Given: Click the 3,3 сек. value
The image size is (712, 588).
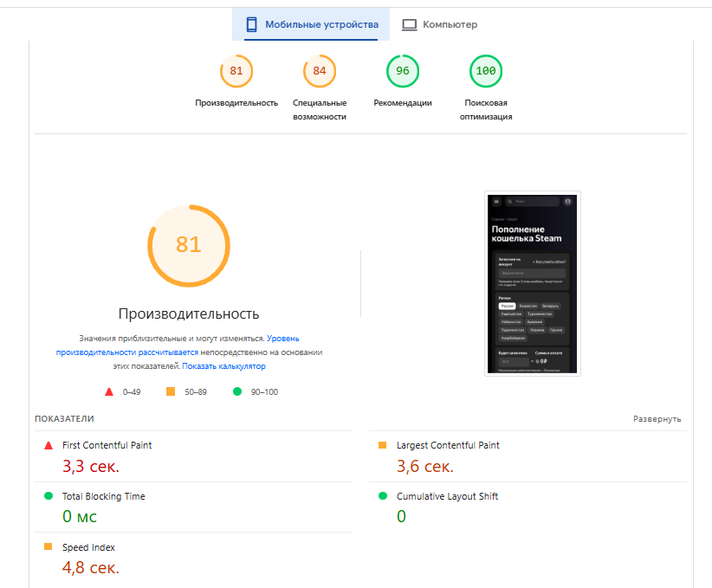Looking at the screenshot, I should (91, 466).
